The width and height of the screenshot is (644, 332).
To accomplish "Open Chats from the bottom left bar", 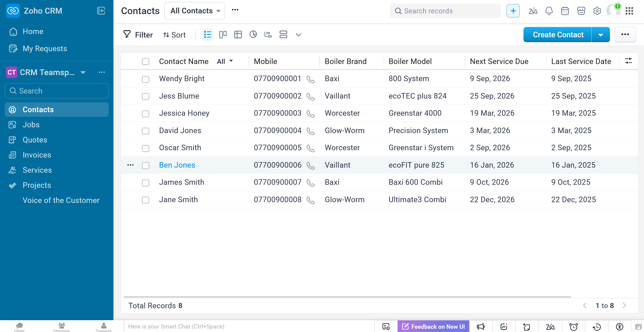I will click(x=19, y=327).
